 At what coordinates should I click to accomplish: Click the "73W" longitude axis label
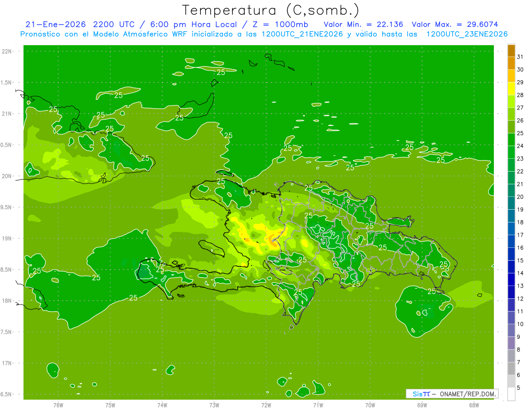pyautogui.click(x=214, y=405)
